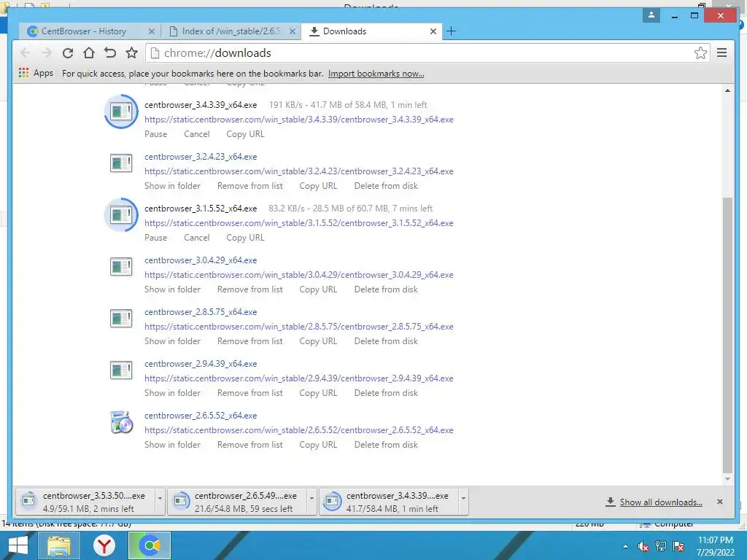Delete centbrowser_2.6.5.52 from disk
The image size is (747, 560).
[x=386, y=445]
